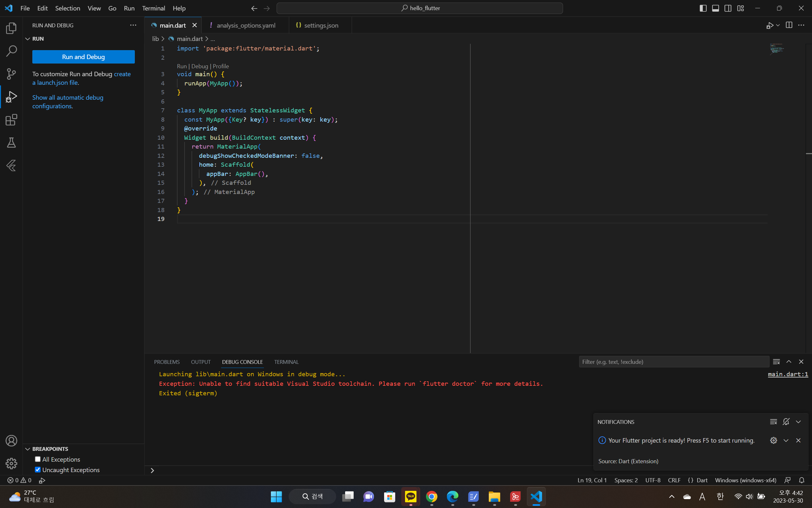The width and height of the screenshot is (812, 508).
Task: Open the Windows Start menu
Action: pyautogui.click(x=276, y=497)
